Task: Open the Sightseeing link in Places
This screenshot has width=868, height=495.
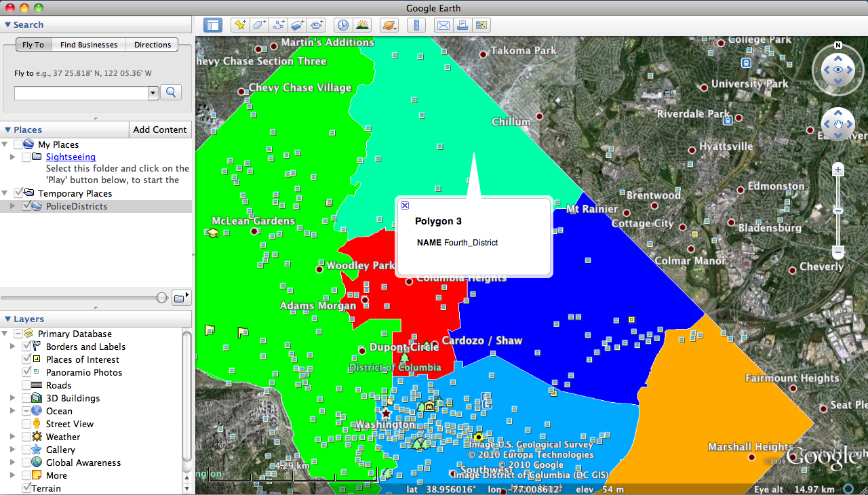Action: click(71, 157)
